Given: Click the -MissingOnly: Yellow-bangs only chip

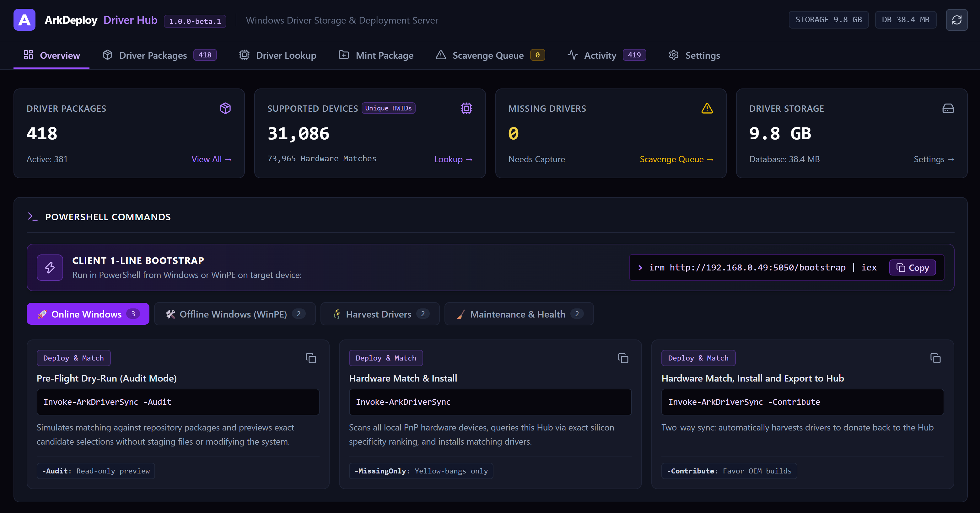Looking at the screenshot, I should coord(421,471).
